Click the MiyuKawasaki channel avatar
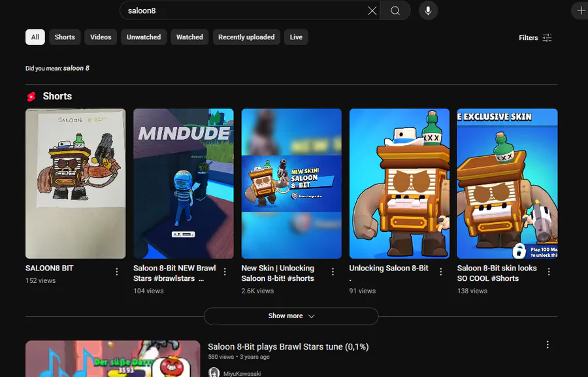Screen dimensions: 588x377 (214, 373)
